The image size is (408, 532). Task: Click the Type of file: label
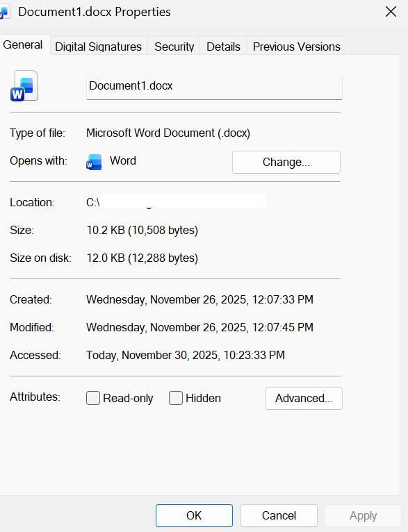[38, 133]
